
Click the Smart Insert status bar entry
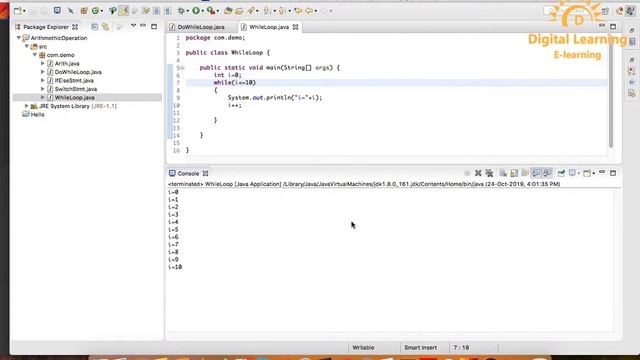click(x=420, y=348)
